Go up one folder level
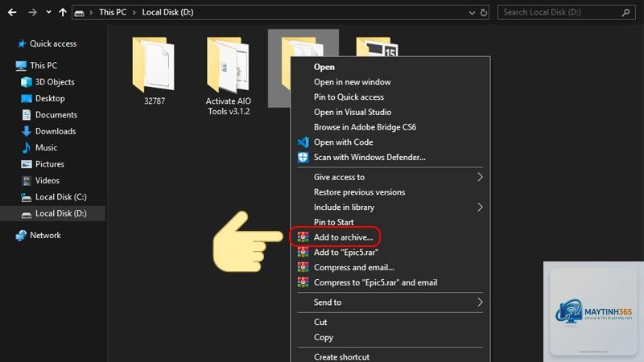The width and height of the screenshot is (644, 362). 63,12
